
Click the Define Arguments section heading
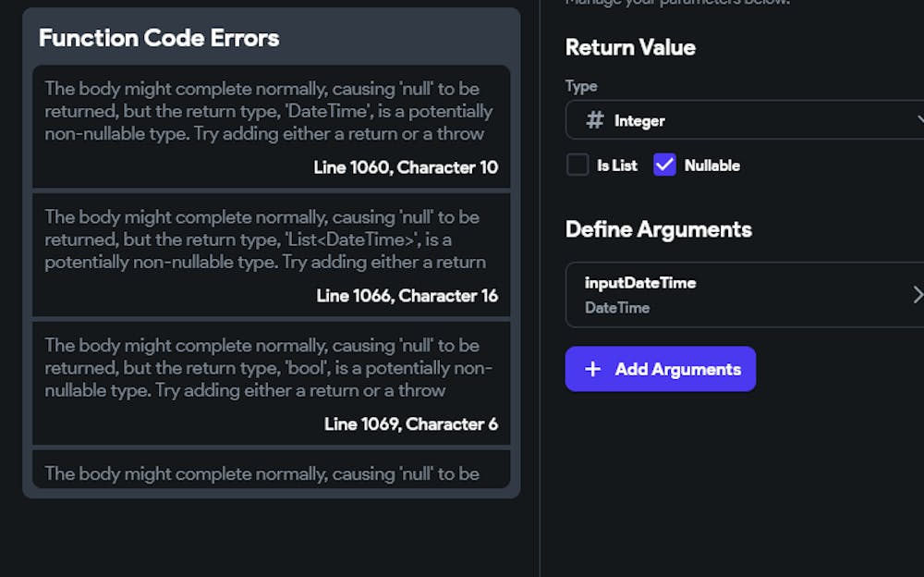(658, 229)
